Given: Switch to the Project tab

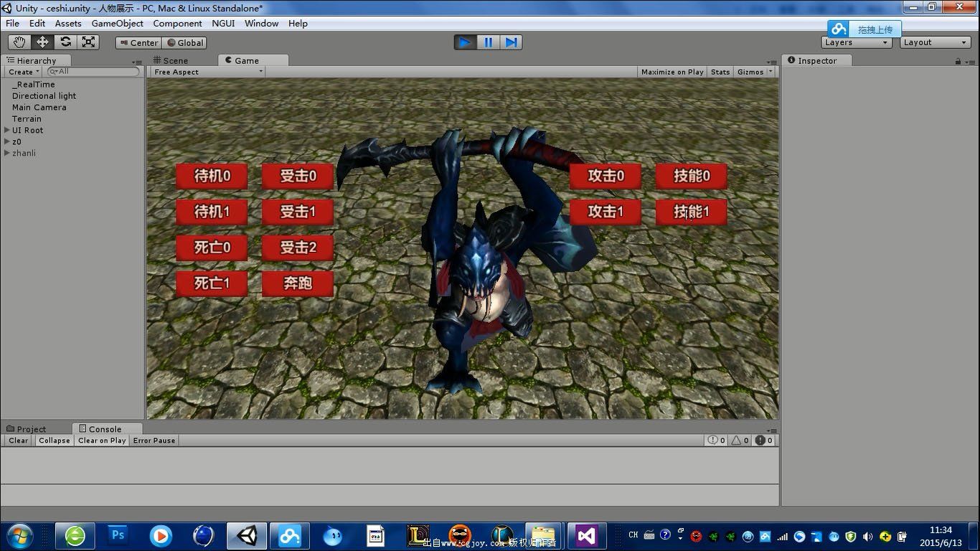Looking at the screenshot, I should [27, 429].
